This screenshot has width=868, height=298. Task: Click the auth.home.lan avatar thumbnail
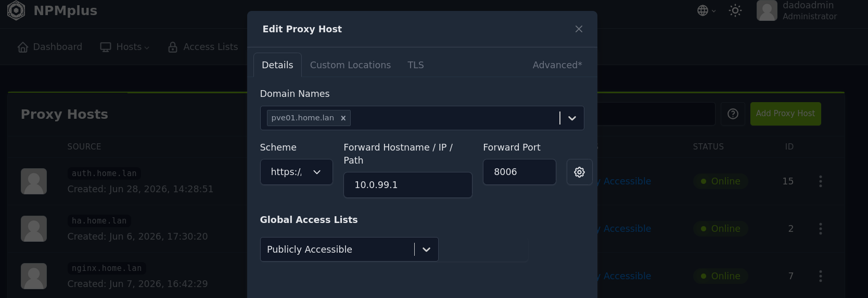click(x=34, y=181)
